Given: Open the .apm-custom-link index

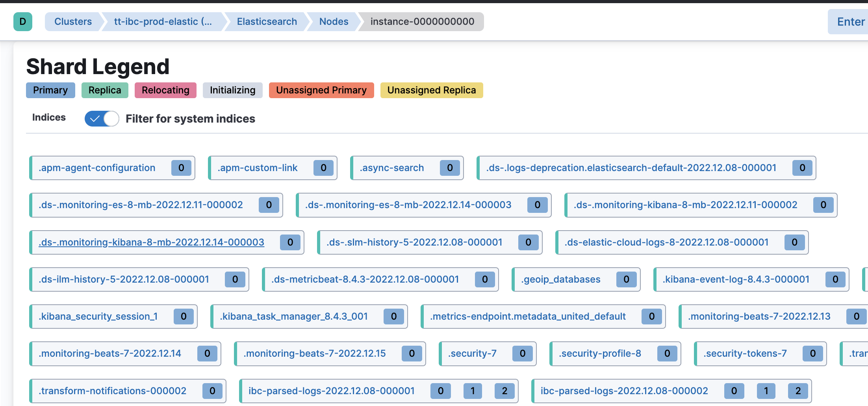Looking at the screenshot, I should click(x=258, y=168).
